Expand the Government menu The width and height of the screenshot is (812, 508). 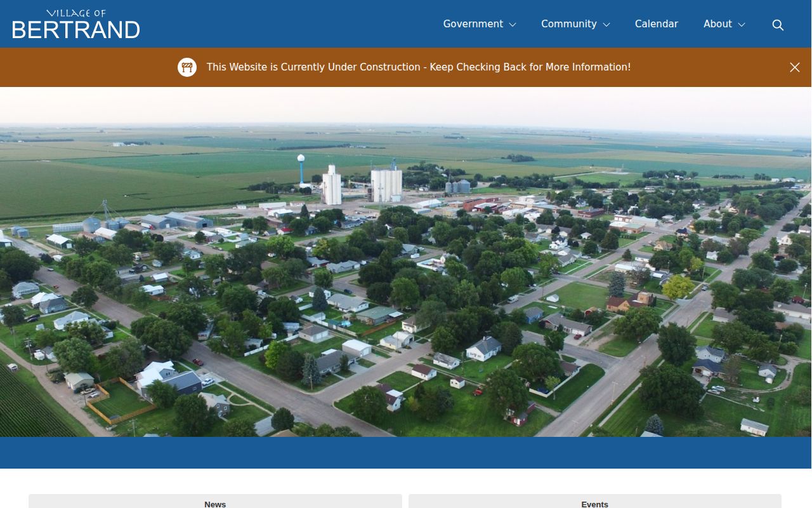pos(480,24)
